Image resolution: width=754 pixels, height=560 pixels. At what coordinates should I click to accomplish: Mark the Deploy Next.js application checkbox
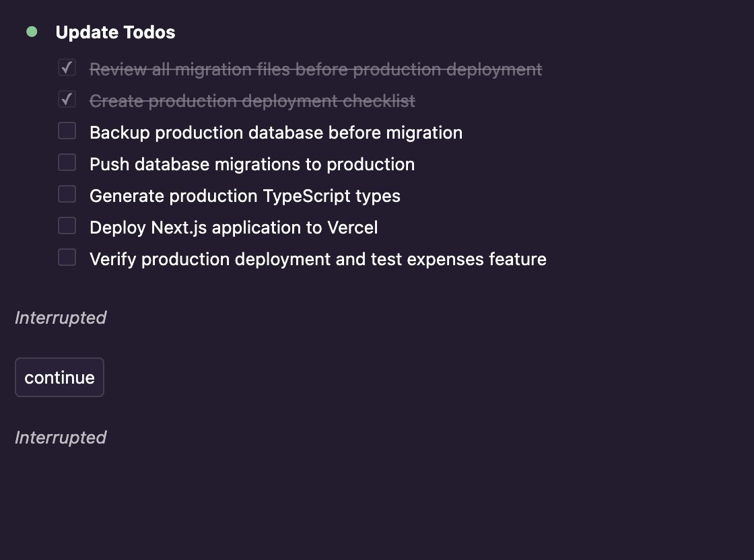coord(67,226)
